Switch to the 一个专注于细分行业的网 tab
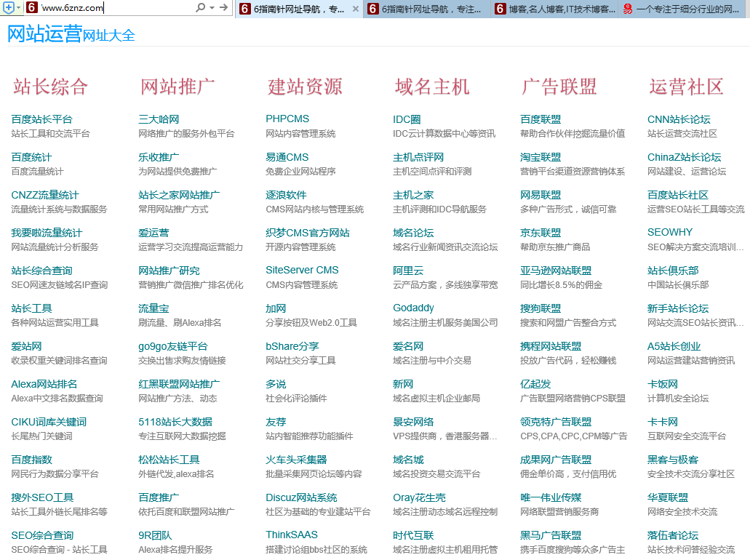Screen dimensions: 750x560 click(682, 9)
